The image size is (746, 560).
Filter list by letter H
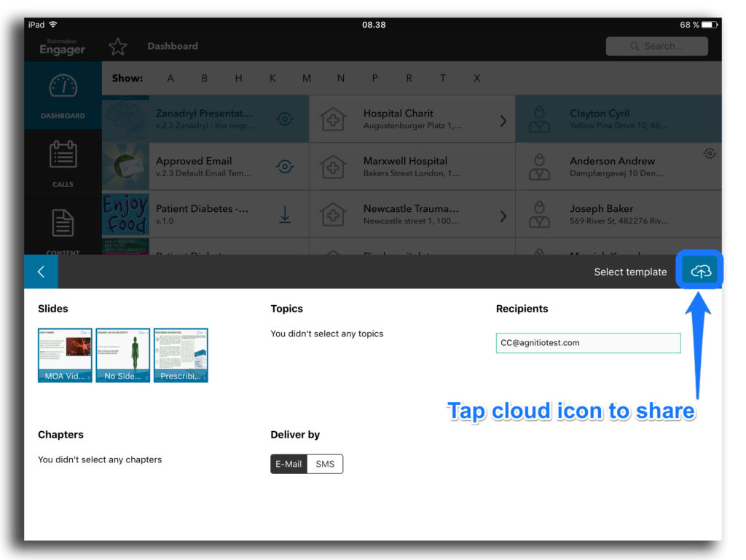click(x=238, y=78)
